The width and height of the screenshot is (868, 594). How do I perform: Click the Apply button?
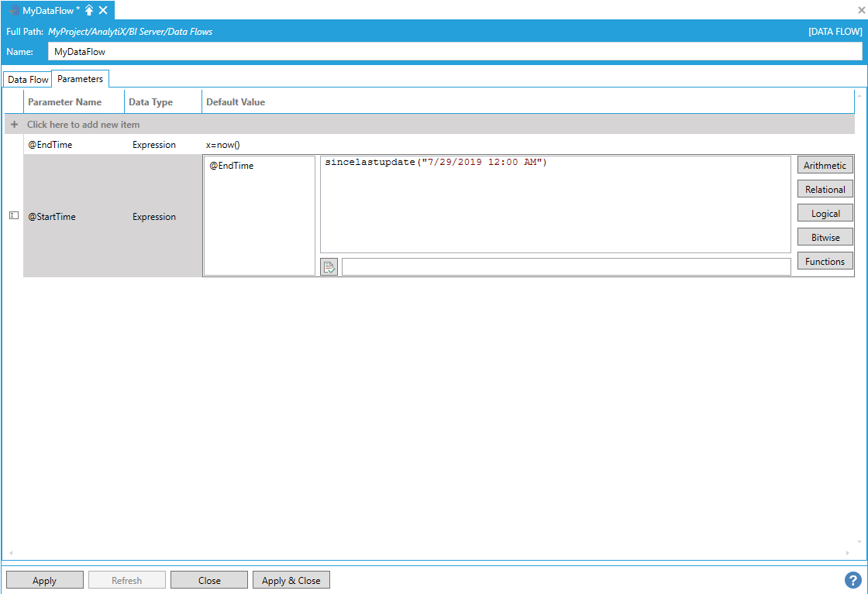point(44,580)
